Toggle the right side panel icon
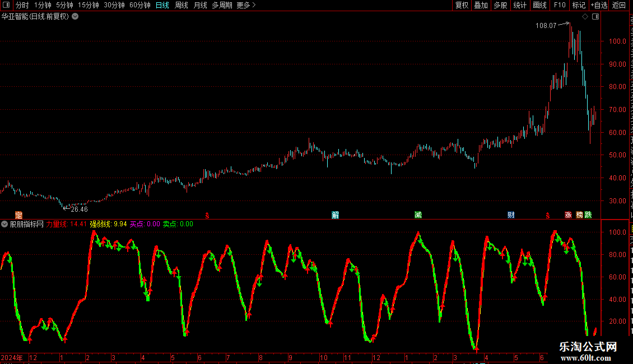This screenshot has width=633, height=364. click(x=595, y=17)
